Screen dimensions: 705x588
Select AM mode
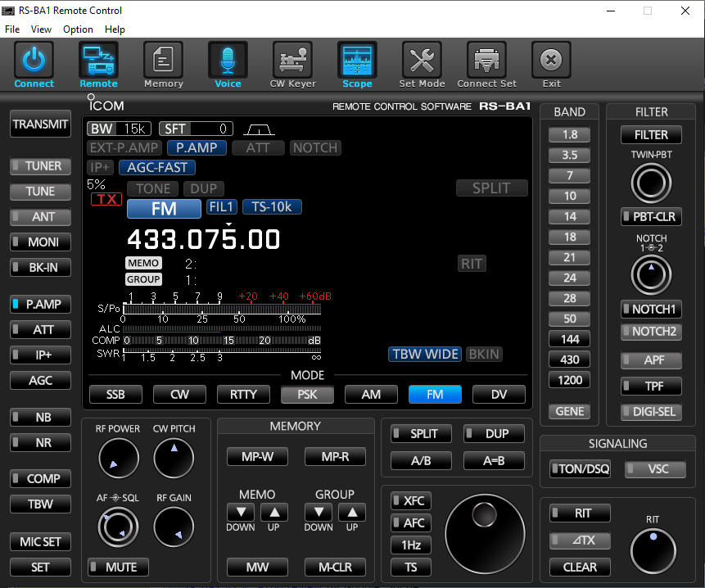(371, 395)
